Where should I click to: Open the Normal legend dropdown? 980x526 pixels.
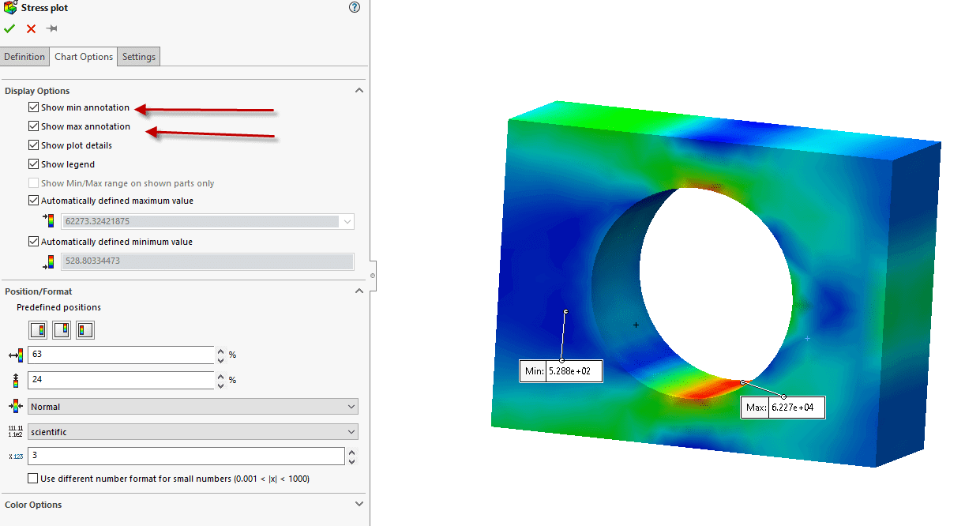(193, 407)
